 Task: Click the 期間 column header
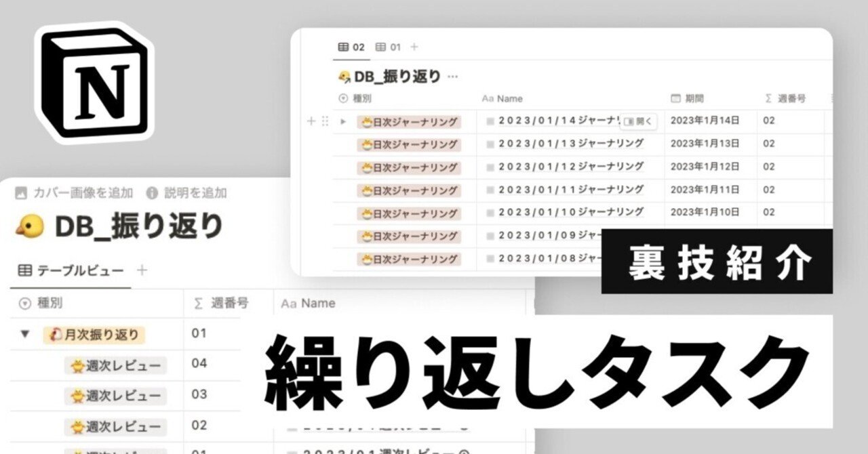[687, 98]
